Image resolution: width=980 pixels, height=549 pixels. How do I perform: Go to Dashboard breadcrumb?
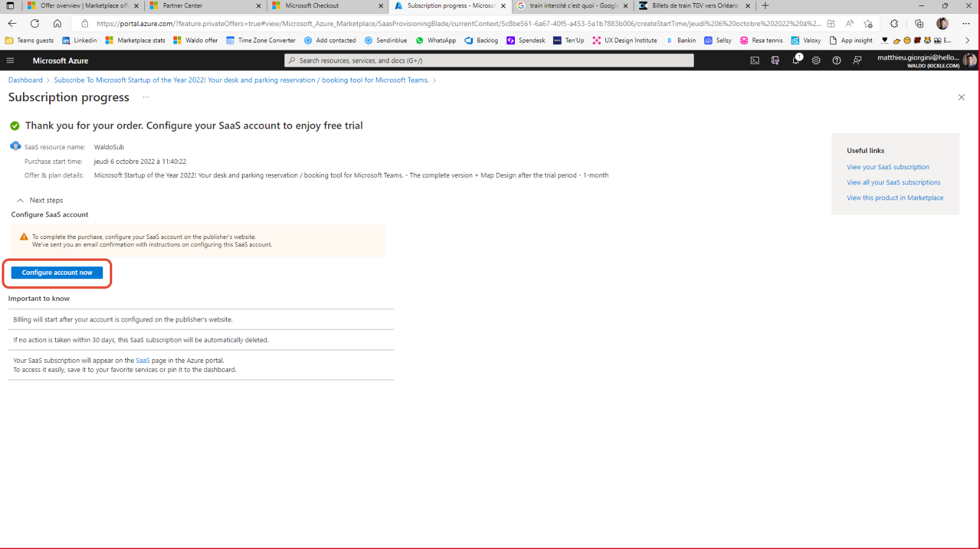[x=25, y=80]
